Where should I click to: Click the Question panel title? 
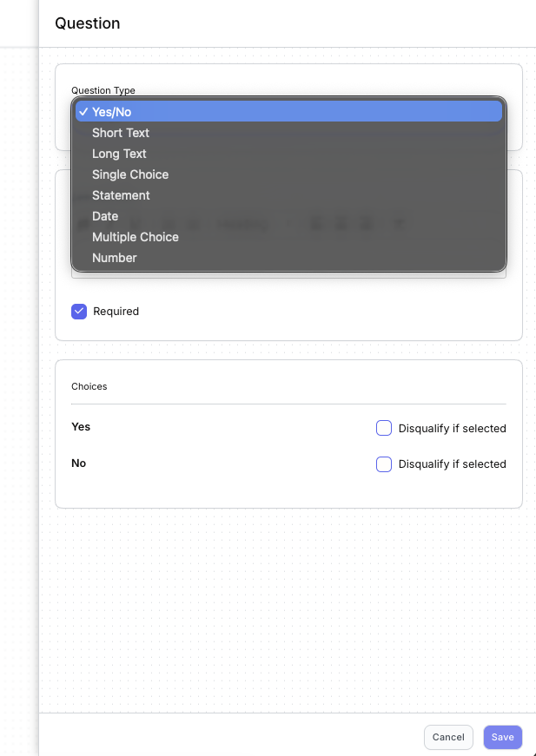[88, 23]
